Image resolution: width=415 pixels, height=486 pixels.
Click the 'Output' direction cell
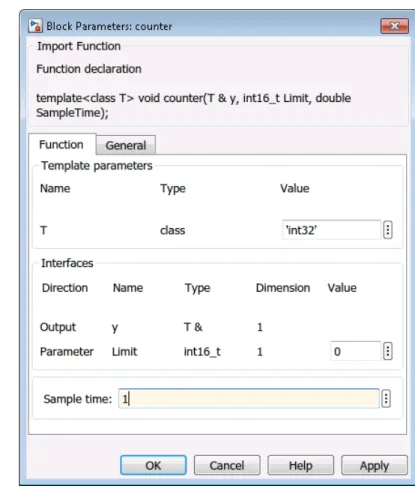click(x=58, y=327)
